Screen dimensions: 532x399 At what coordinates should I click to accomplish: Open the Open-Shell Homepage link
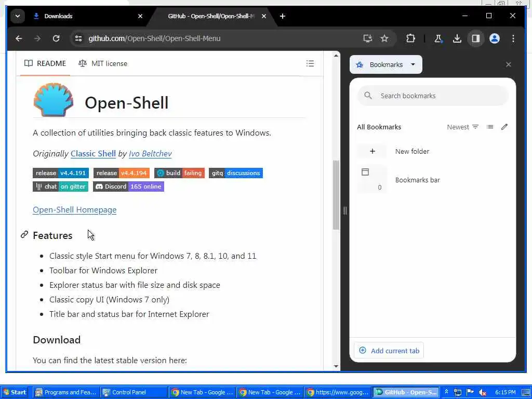[75, 210]
